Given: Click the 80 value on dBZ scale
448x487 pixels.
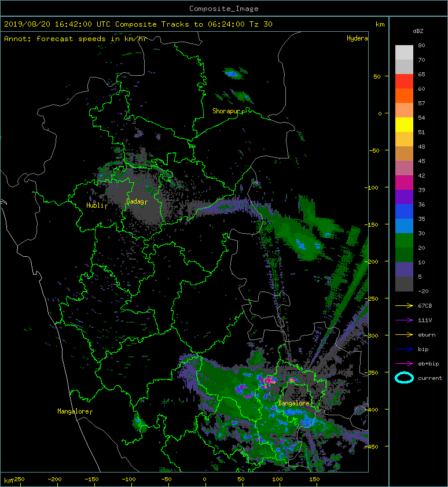Looking at the screenshot, I should pyautogui.click(x=421, y=45).
